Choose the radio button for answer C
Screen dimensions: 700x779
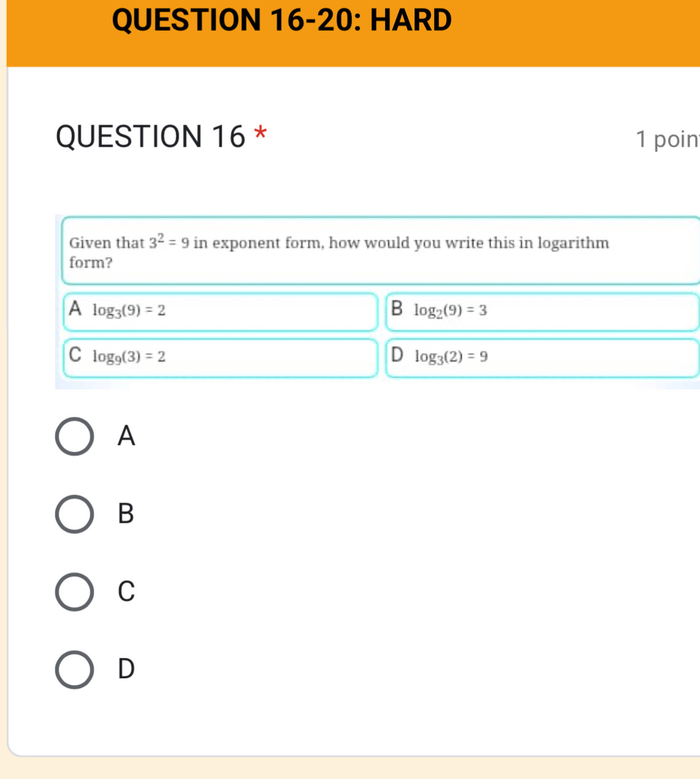(x=74, y=592)
